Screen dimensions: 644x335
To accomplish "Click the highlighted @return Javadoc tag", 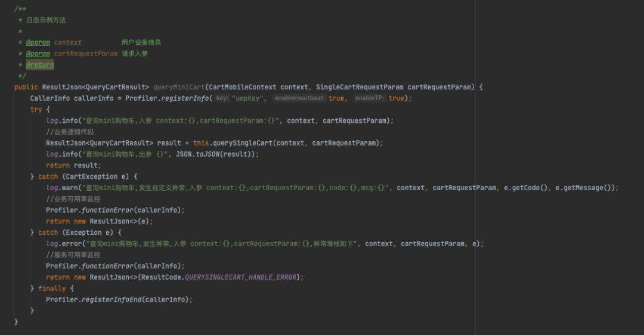I will point(40,65).
